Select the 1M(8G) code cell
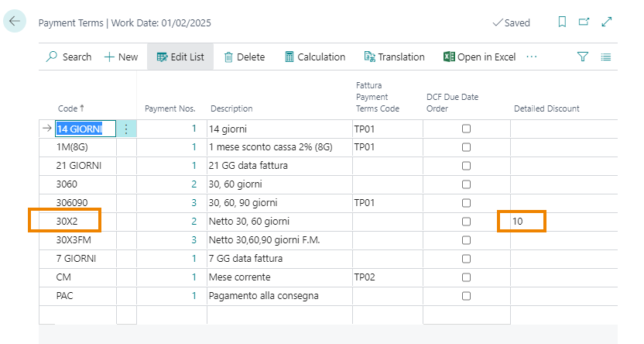The width and height of the screenshot is (644, 344). pos(85,147)
